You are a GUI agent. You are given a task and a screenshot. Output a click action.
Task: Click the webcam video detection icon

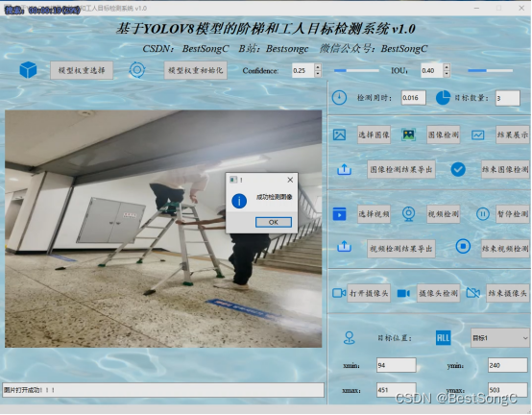408,214
